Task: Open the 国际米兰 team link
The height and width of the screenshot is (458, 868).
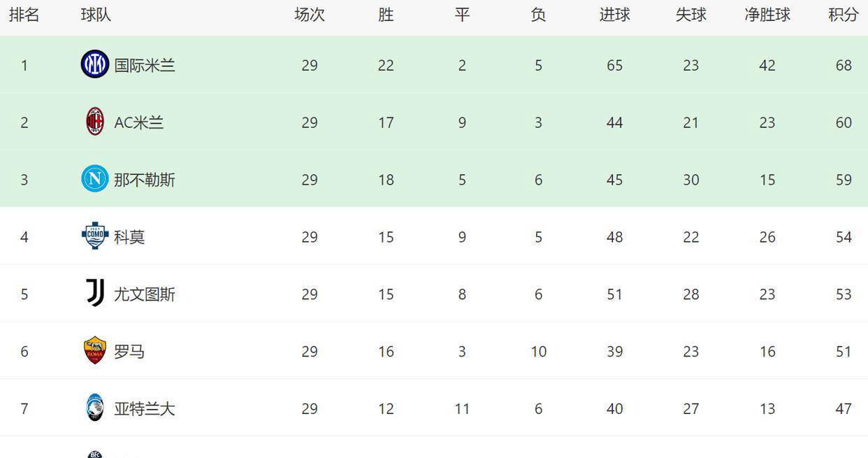Action: [x=145, y=65]
